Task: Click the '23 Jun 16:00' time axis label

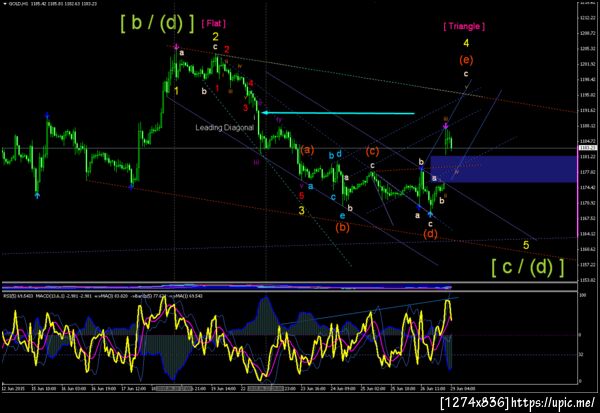Action: pos(314,389)
